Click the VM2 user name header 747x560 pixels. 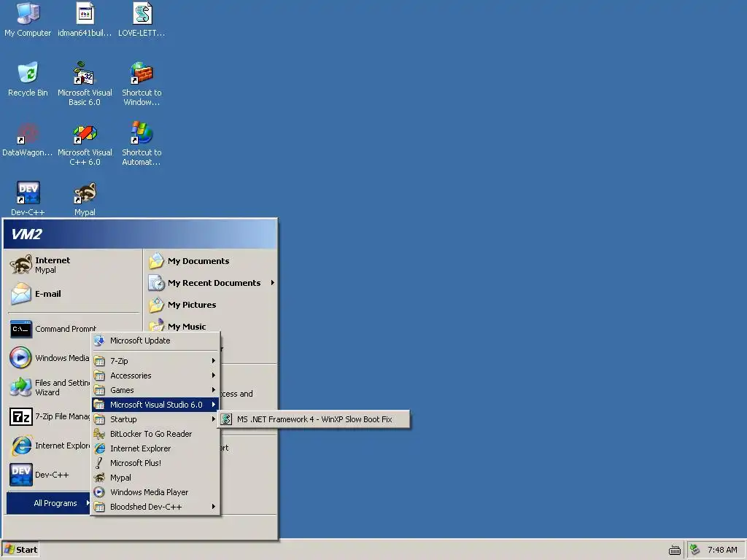27,234
